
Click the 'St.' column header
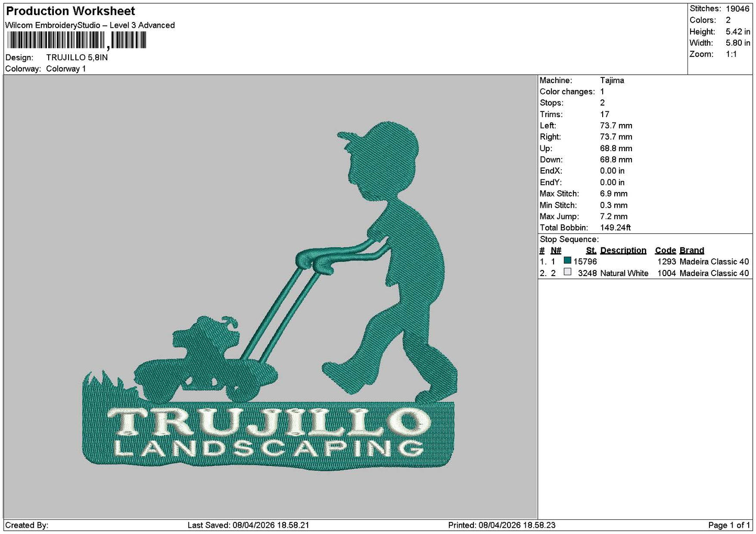point(591,251)
